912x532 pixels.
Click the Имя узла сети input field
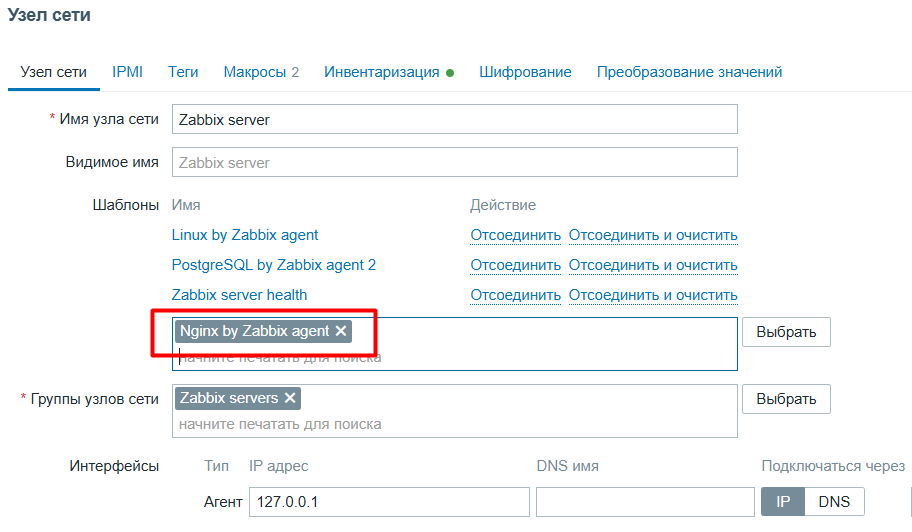click(x=455, y=119)
